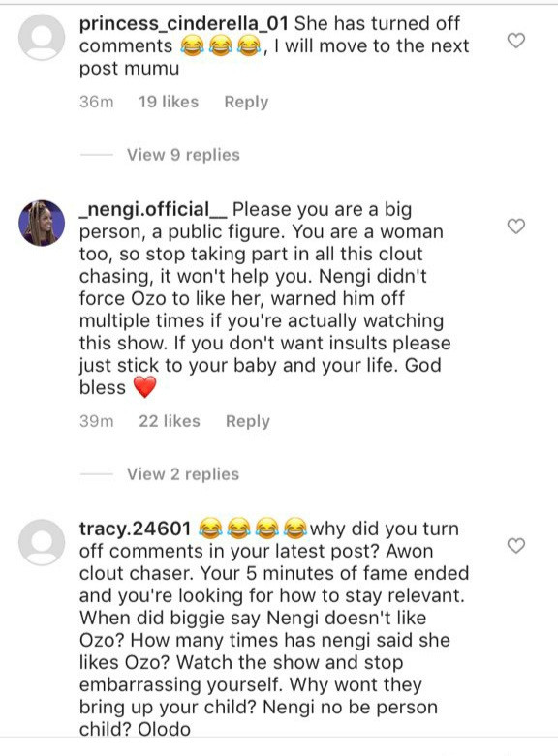The height and width of the screenshot is (756, 558).
Task: Expand View 9 replies
Action: pos(183,155)
